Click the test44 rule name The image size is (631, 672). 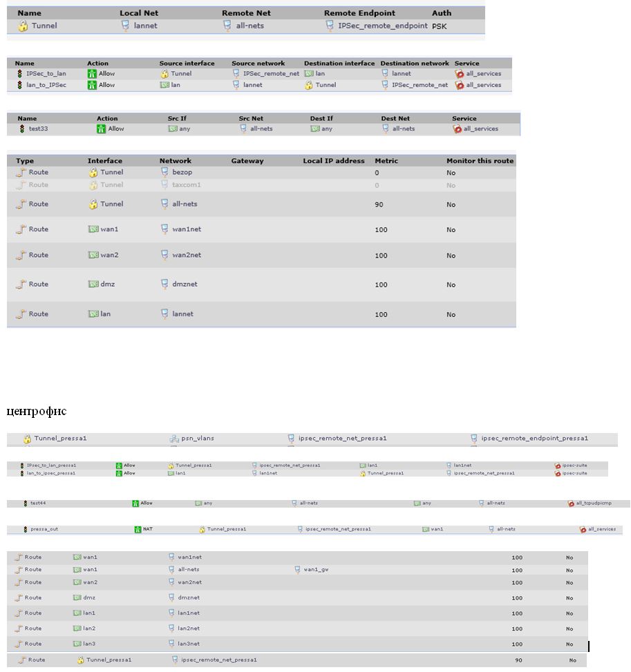pyautogui.click(x=38, y=503)
